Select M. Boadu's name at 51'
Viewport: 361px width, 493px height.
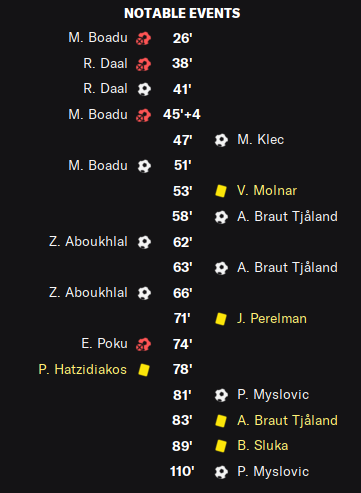98,165
